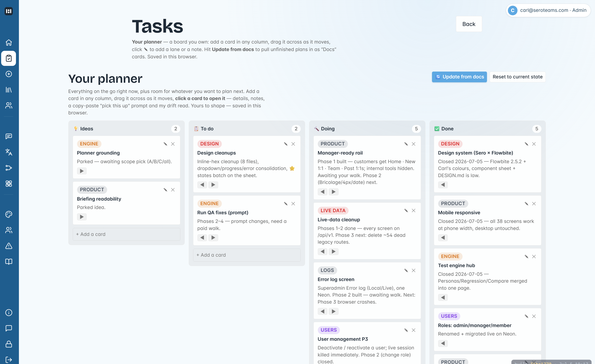Image resolution: width=595 pixels, height=364 pixels.
Task: Open the translate languages icon in sidebar
Action: 9,152
